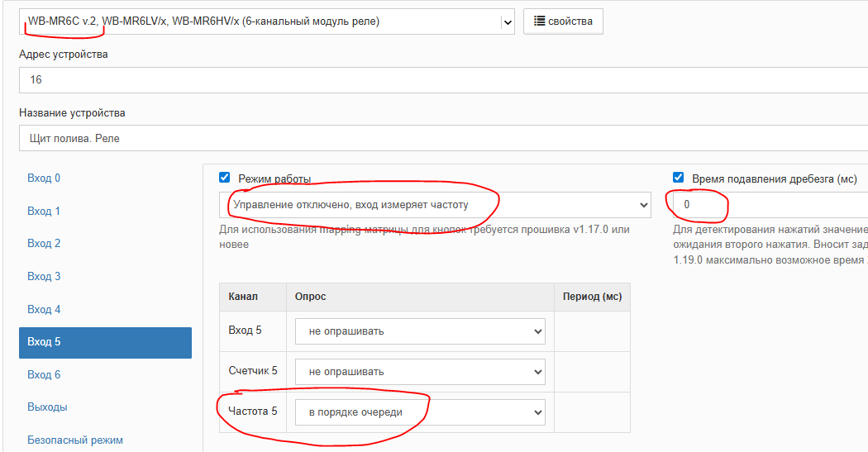Switch to the Вход 3 tab
Image resolution: width=868 pixels, height=452 pixels.
point(44,277)
